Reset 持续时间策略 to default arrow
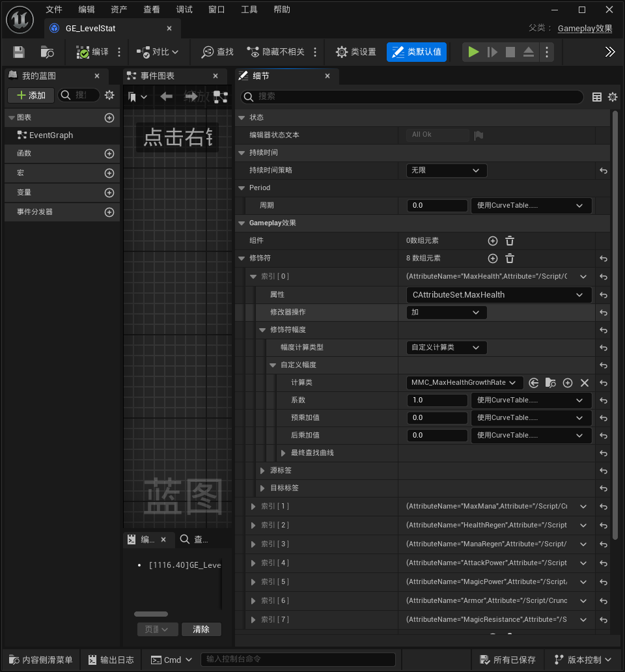 [603, 171]
